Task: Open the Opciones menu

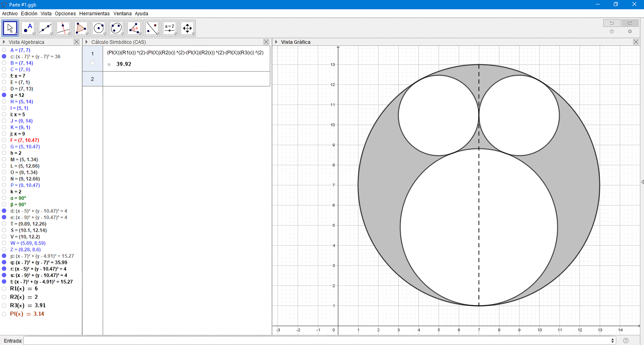Action: pyautogui.click(x=65, y=14)
